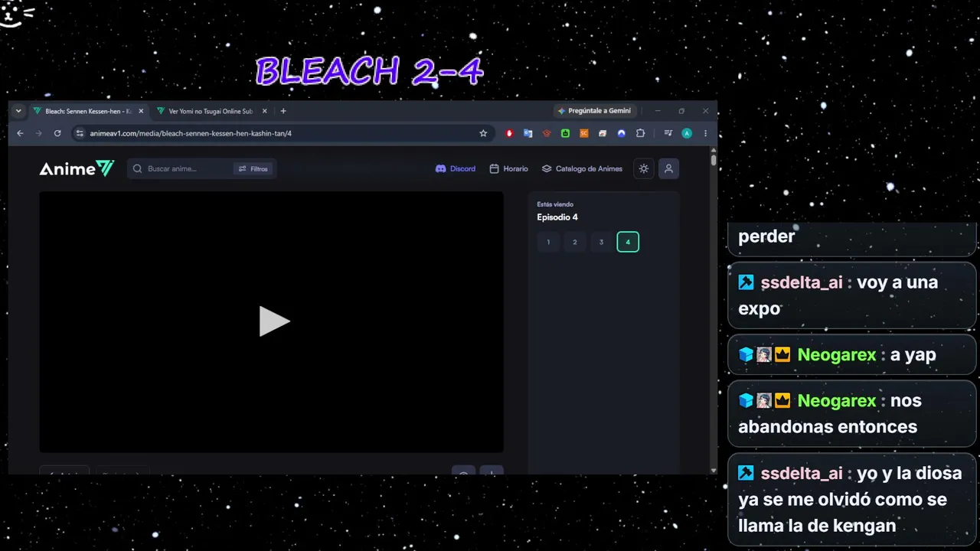Click the 'Episodio 4' heading
The height and width of the screenshot is (551, 980).
[557, 217]
